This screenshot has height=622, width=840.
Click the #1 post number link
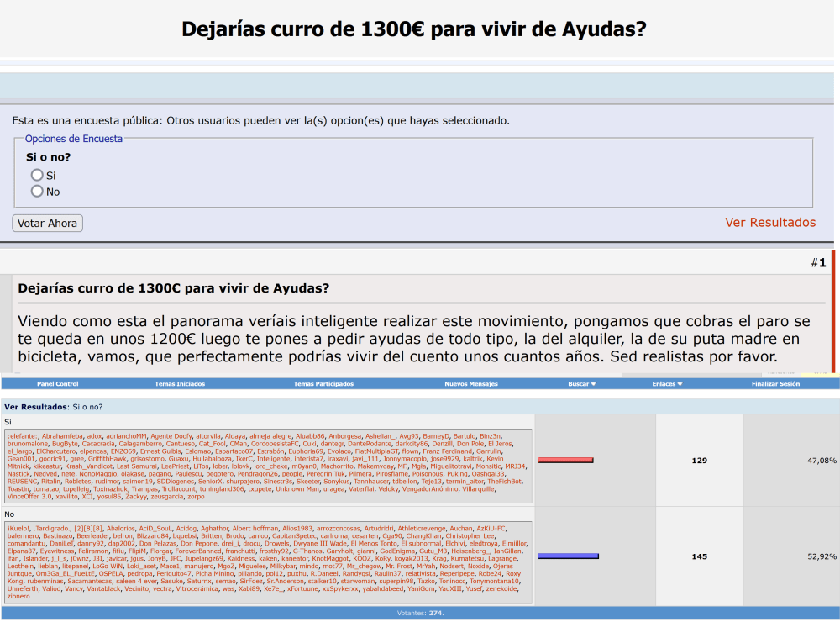[x=818, y=263]
